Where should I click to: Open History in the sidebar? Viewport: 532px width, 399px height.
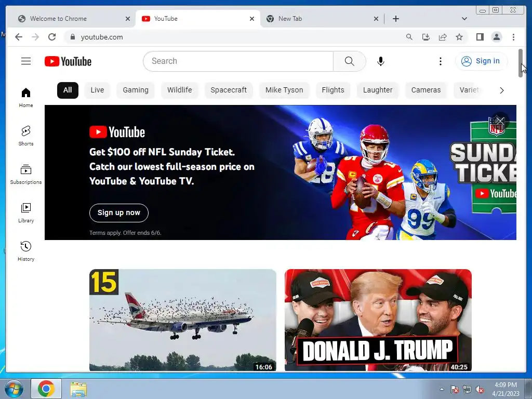26,251
